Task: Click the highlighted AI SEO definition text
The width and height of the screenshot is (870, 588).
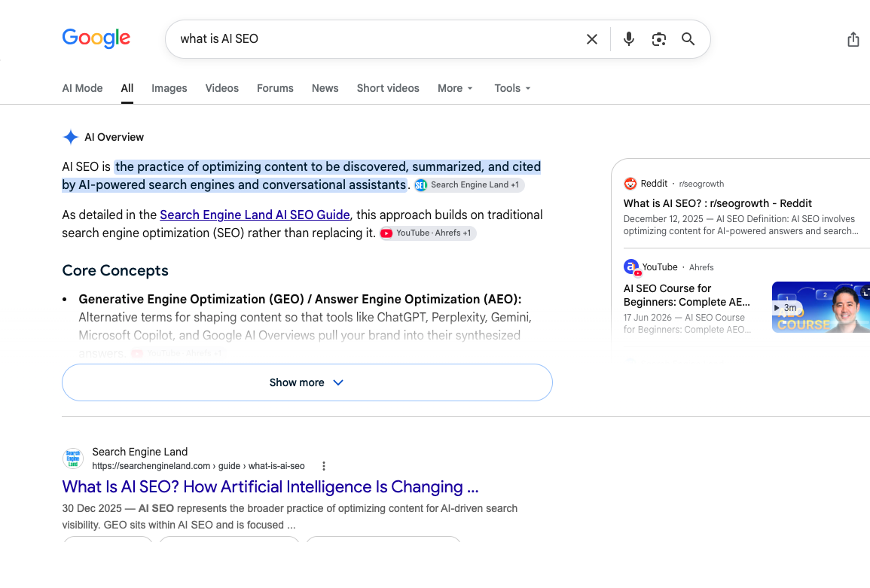Action: click(301, 176)
